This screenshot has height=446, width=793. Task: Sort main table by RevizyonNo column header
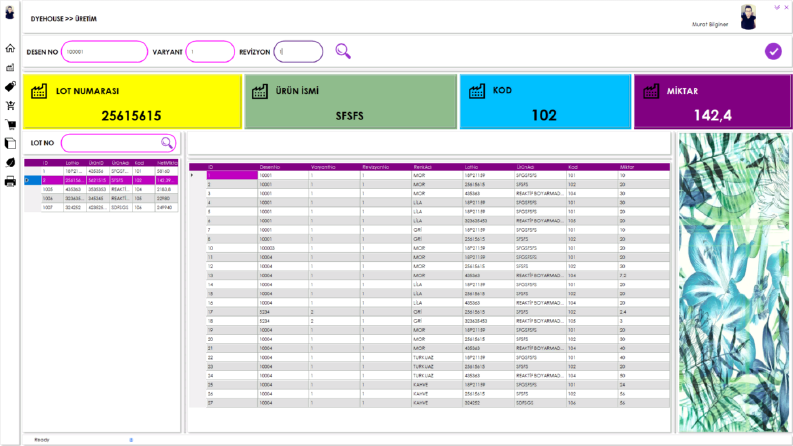(387, 167)
